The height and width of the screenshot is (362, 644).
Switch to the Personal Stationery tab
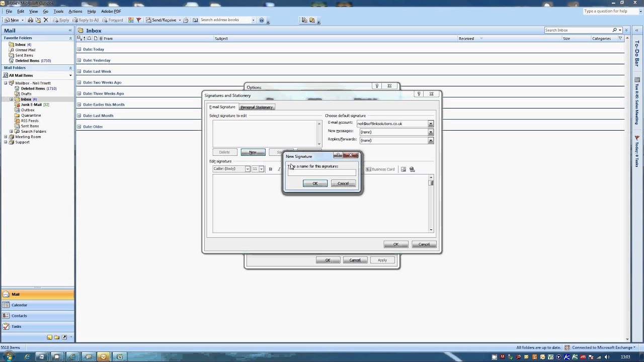[257, 107]
